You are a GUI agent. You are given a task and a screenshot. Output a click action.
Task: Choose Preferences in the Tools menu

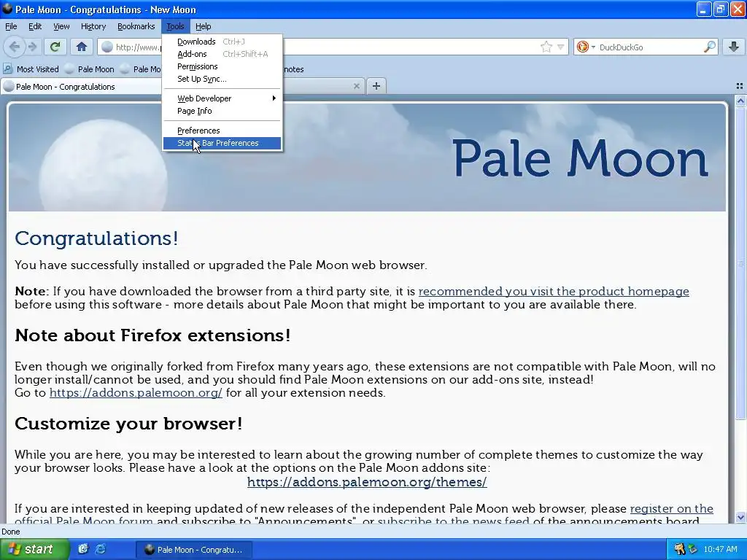222,130
